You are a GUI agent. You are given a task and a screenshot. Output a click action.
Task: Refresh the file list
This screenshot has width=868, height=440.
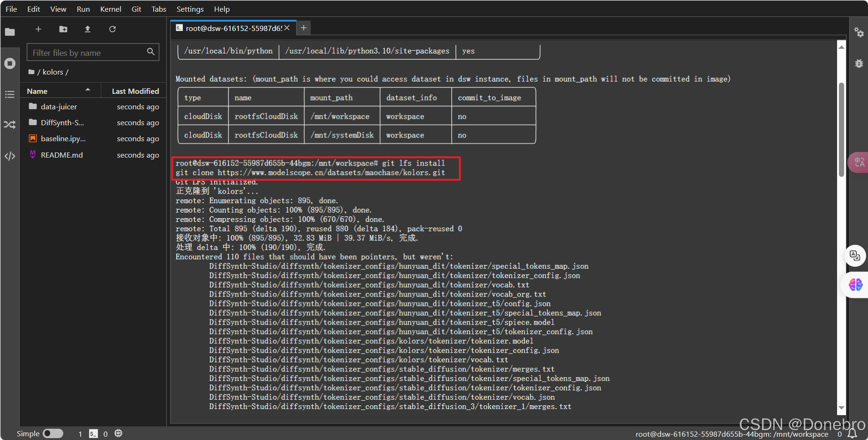click(112, 29)
